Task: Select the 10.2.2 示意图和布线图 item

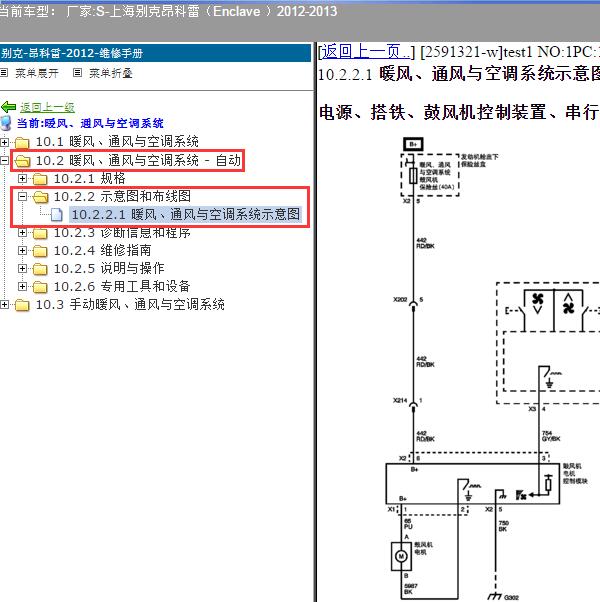Action: click(x=122, y=197)
